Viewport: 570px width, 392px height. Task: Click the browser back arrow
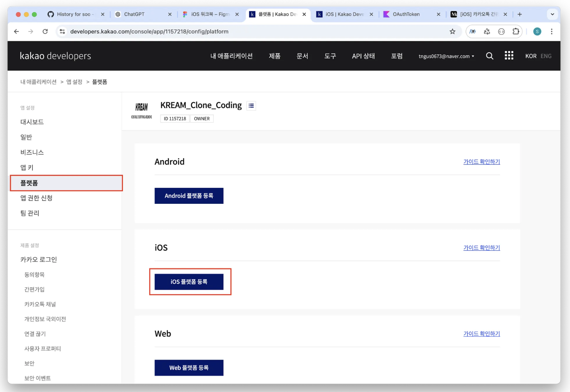(x=16, y=32)
